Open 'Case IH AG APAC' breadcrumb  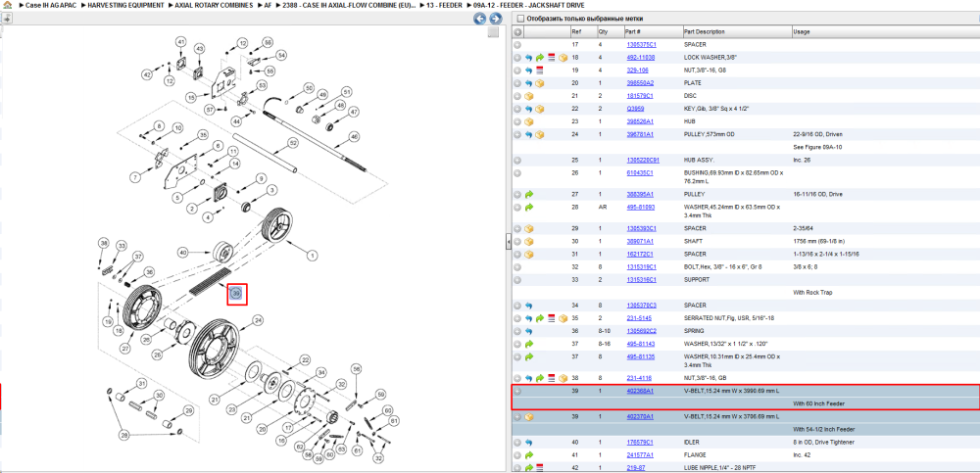49,5
